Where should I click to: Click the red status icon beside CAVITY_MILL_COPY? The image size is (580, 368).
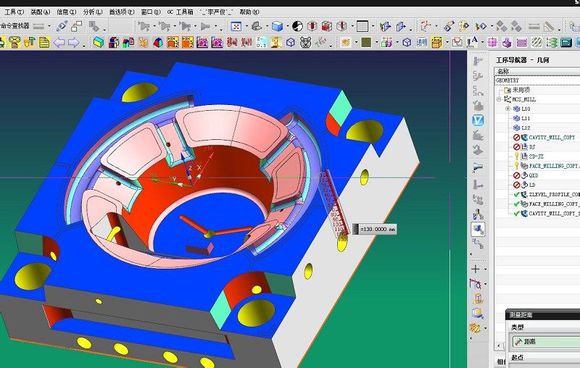tap(516, 137)
